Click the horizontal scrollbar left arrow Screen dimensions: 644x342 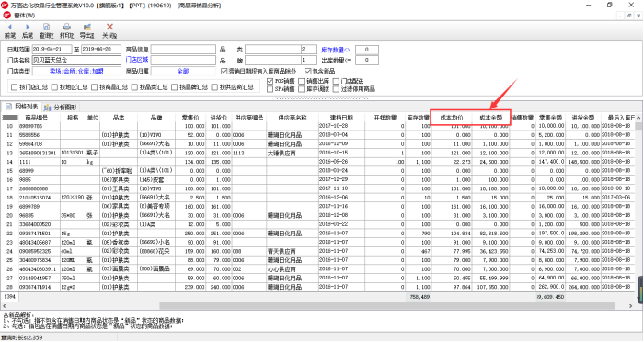pyautogui.click(x=5, y=306)
